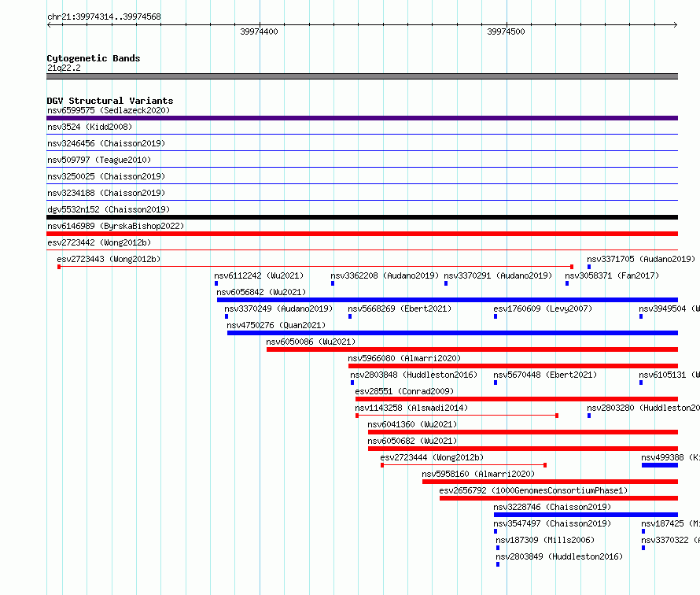
Task: Click the gray 21q22.2 cytogenetic band
Action: point(362,76)
